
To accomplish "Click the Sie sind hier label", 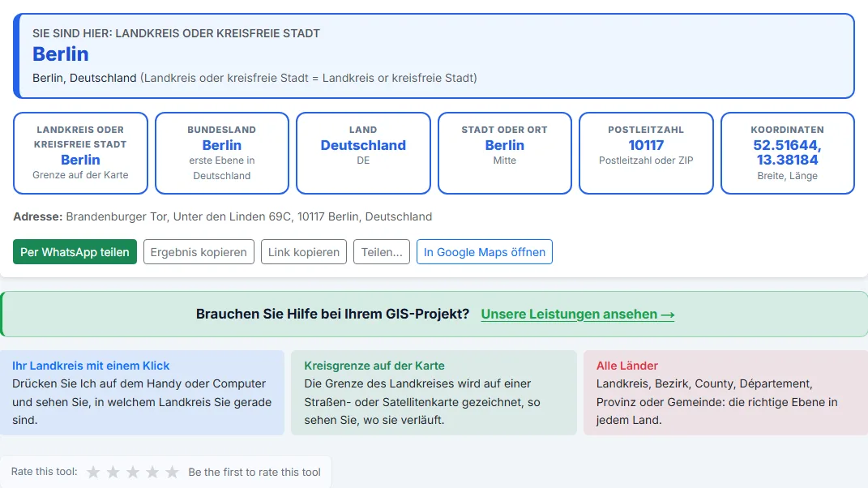I will click(x=176, y=33).
